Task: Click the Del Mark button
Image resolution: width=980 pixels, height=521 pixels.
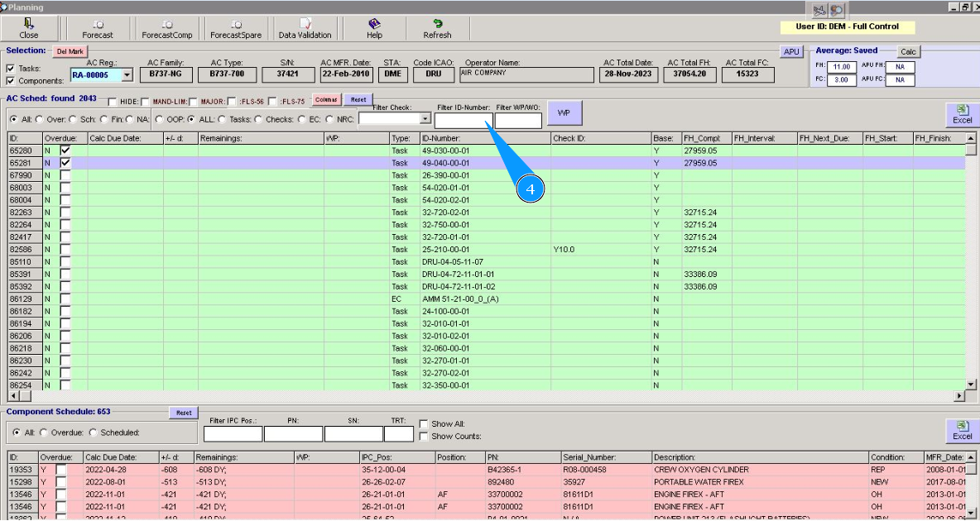Action: (x=70, y=51)
